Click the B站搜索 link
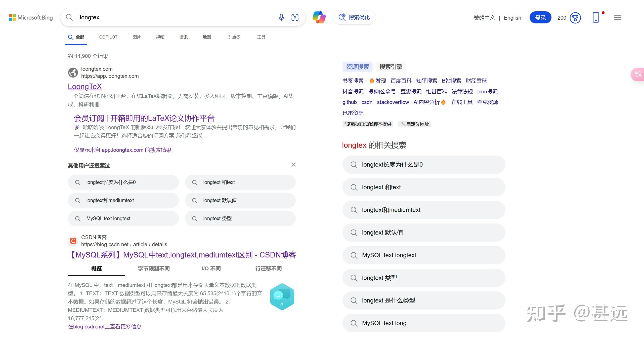The height and width of the screenshot is (339, 644). [452, 81]
